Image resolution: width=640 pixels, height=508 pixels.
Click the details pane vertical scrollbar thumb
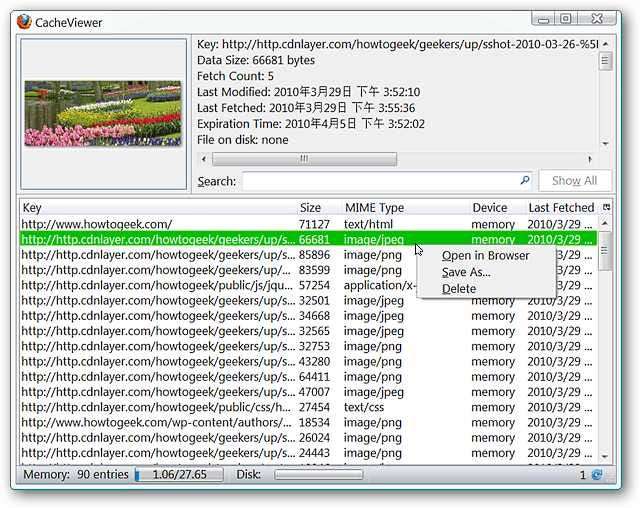[x=605, y=61]
